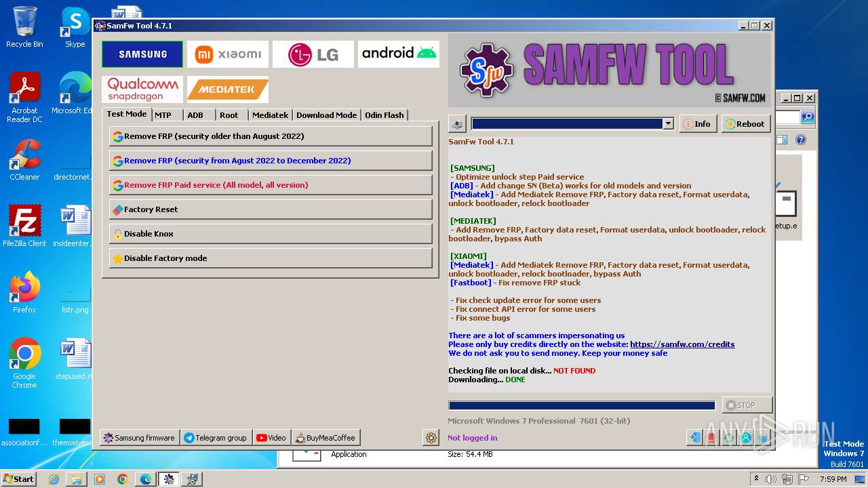Click the download progress bar
The height and width of the screenshot is (488, 868).
pos(582,405)
